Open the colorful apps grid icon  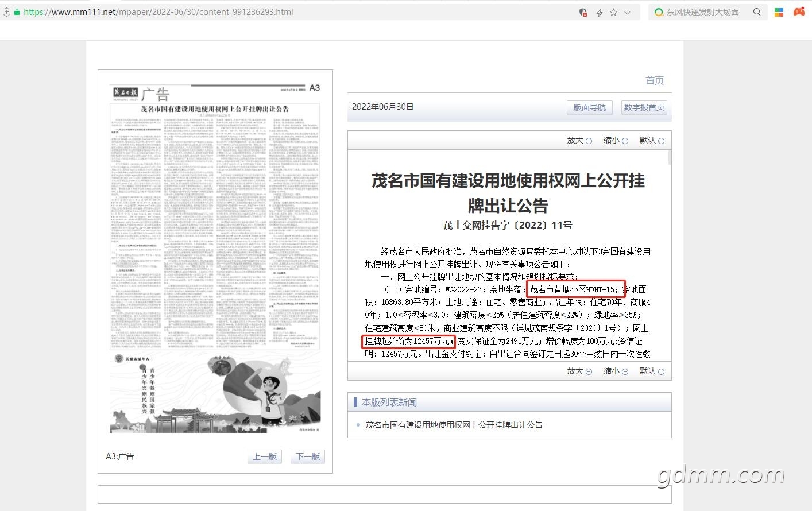click(779, 12)
